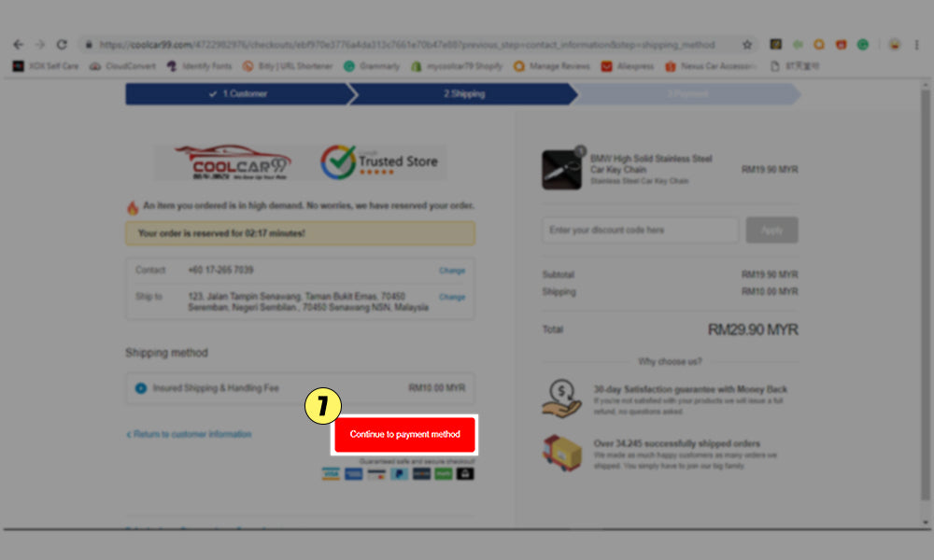Click the BMW key chain product thumbnail

coord(561,170)
